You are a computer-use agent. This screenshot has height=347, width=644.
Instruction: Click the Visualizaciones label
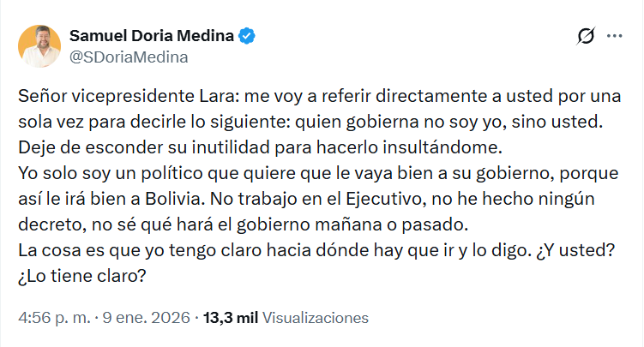(315, 317)
